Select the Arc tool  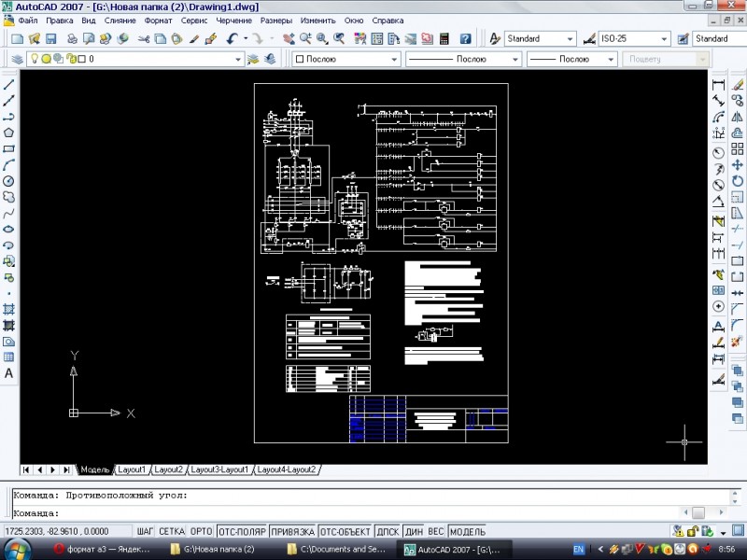click(x=8, y=165)
